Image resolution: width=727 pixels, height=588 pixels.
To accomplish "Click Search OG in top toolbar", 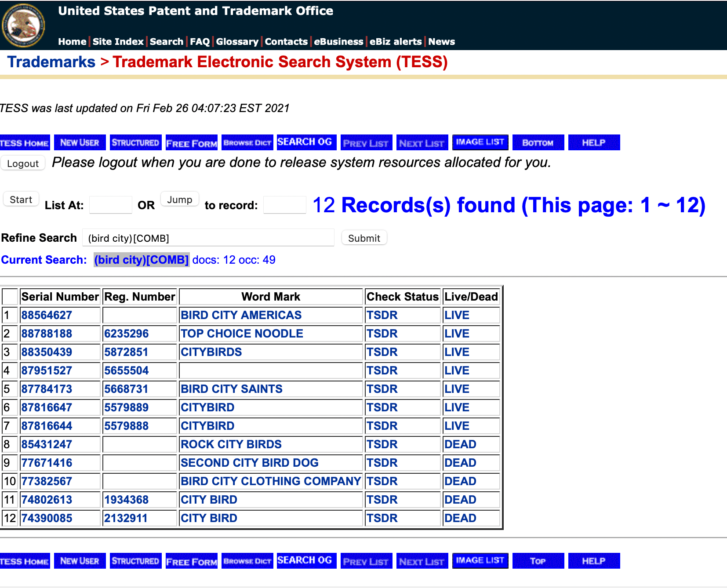I will click(x=306, y=142).
